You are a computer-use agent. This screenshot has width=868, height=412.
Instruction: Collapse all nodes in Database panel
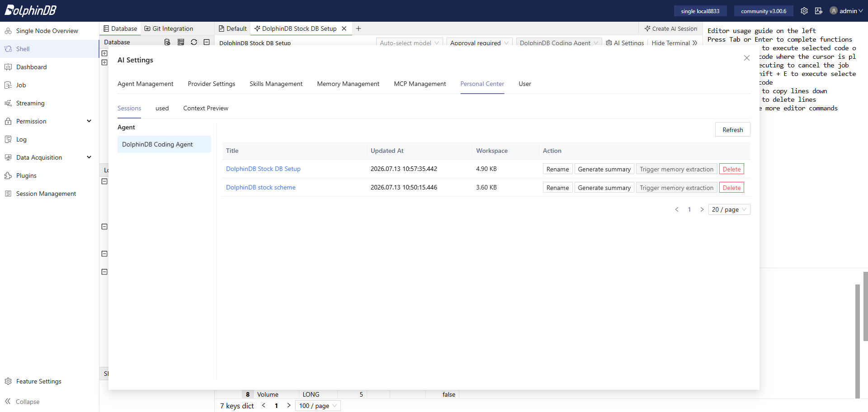(x=207, y=42)
